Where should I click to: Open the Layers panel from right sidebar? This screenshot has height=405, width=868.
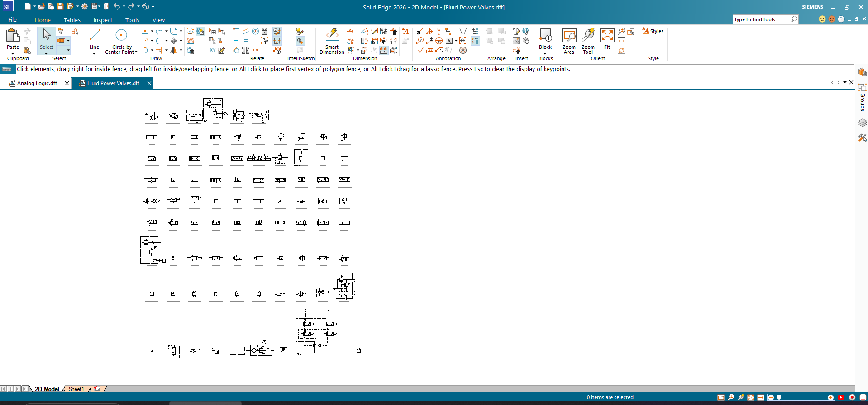coord(862,122)
